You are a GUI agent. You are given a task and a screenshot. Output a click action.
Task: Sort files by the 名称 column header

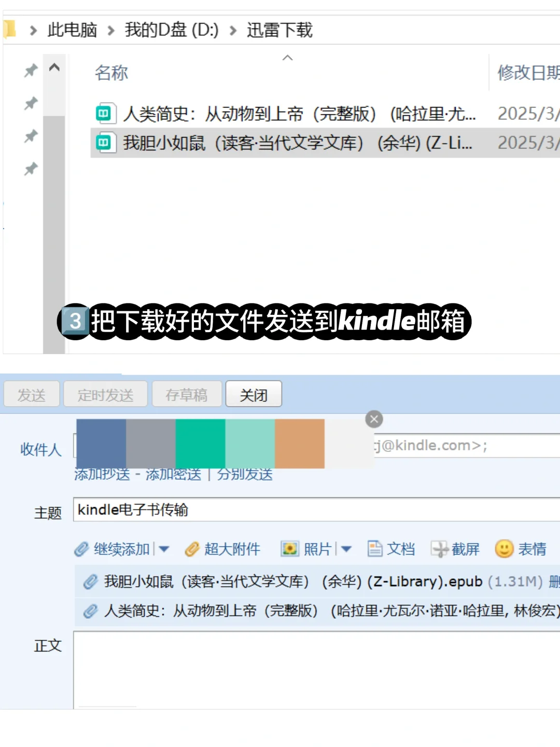(x=111, y=73)
